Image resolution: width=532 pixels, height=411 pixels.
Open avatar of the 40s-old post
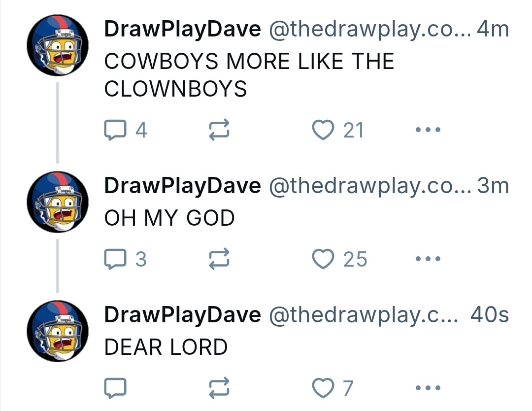point(58,331)
